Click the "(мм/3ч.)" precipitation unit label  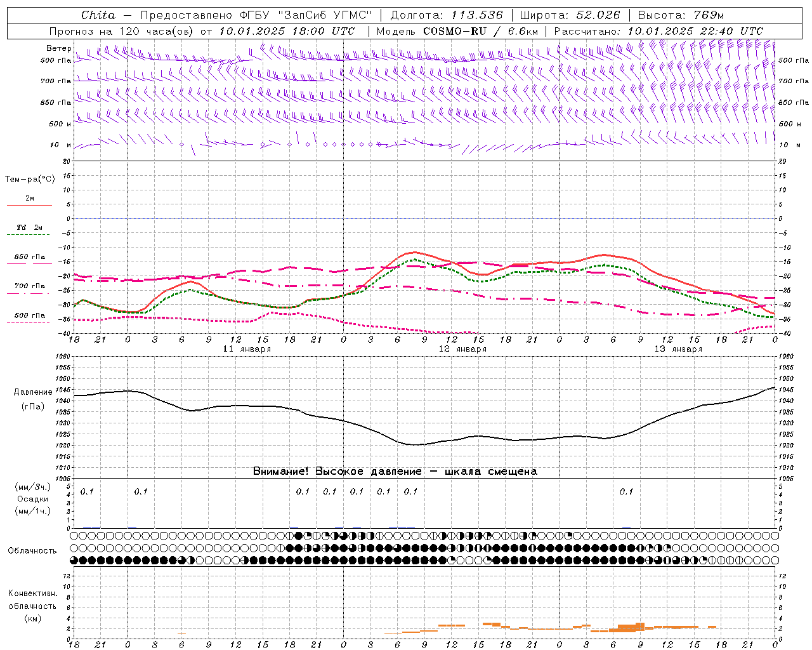pos(33,487)
